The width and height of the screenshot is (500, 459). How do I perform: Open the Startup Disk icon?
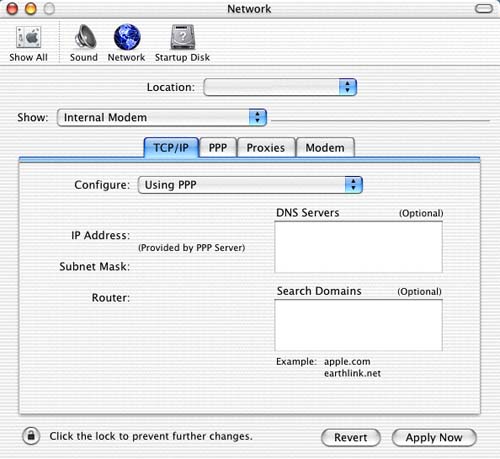[x=182, y=43]
